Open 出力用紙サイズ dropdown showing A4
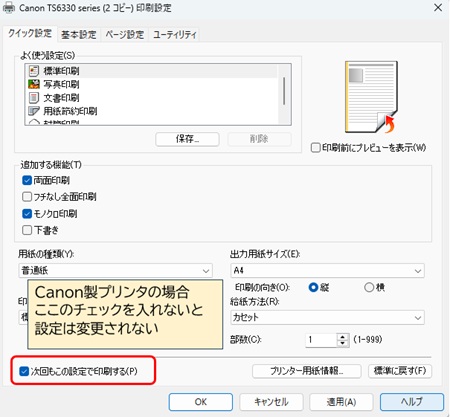Viewport: 450px width, 417px height. (327, 270)
